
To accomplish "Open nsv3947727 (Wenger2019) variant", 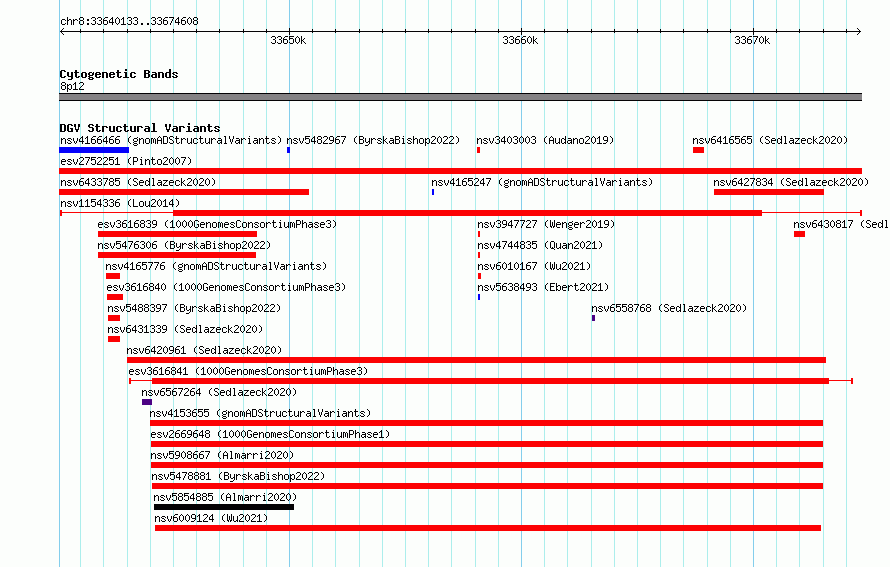I will click(546, 224).
